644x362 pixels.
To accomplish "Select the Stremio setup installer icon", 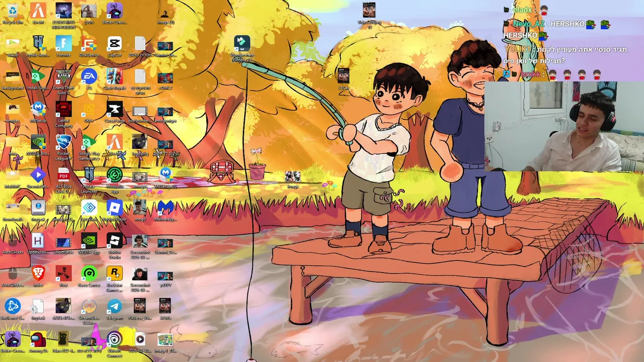I will pyautogui.click(x=38, y=178).
